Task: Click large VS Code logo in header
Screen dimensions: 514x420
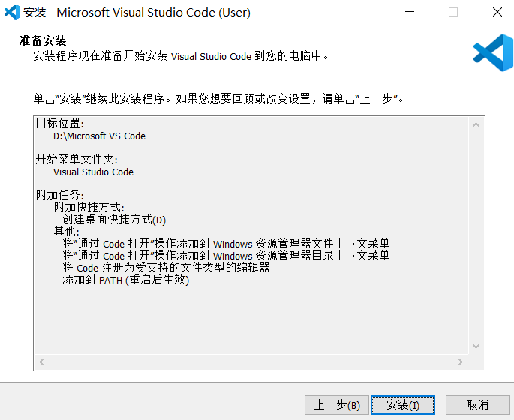Action: pos(493,52)
